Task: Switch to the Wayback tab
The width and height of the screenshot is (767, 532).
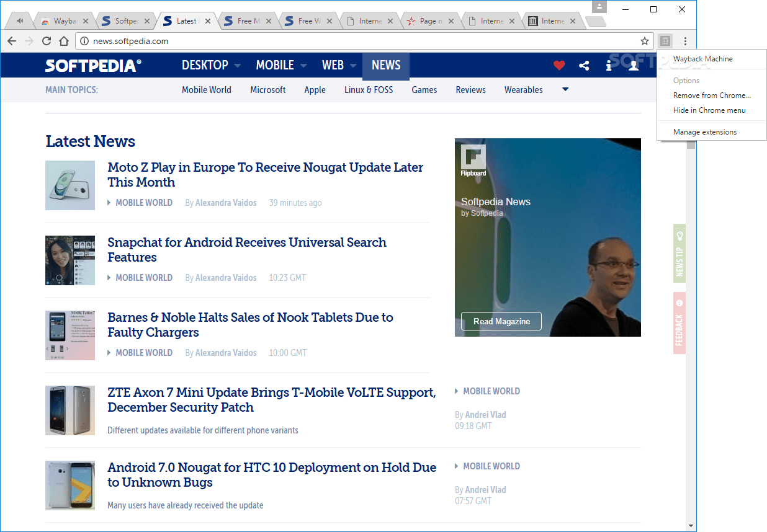Action: (x=64, y=21)
